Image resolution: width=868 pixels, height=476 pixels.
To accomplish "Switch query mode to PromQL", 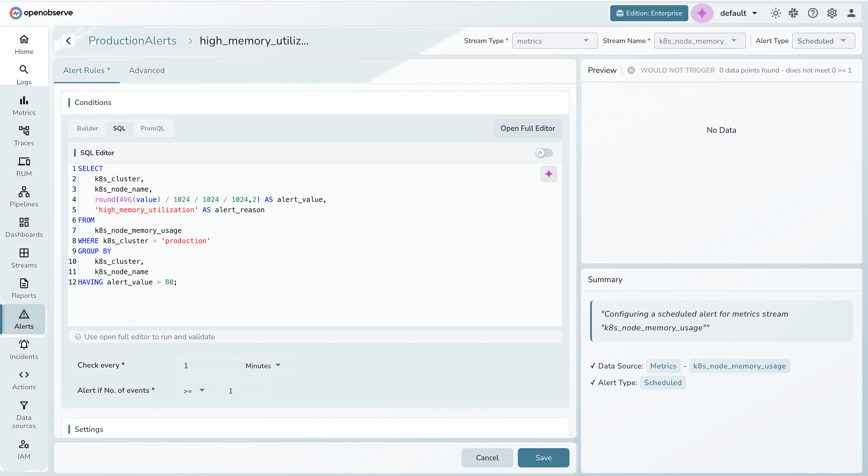I will (x=152, y=128).
